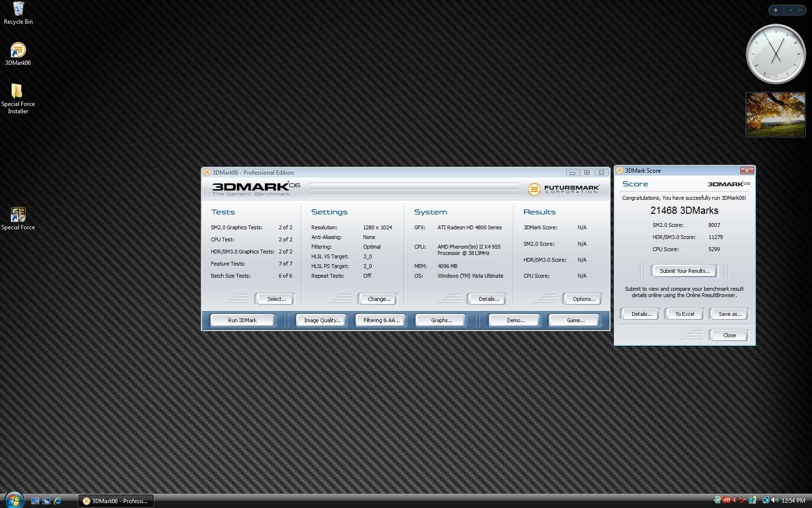Open Image Quality... tool
The width and height of the screenshot is (812, 508).
coord(322,320)
